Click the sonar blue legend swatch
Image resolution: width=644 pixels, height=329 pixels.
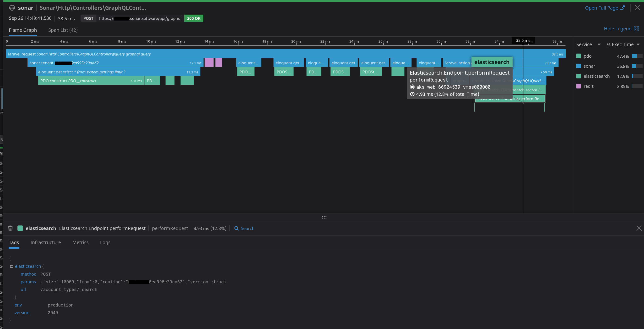click(x=578, y=66)
